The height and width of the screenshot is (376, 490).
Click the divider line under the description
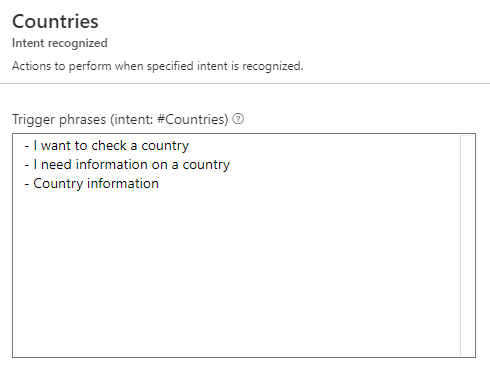pyautogui.click(x=245, y=84)
